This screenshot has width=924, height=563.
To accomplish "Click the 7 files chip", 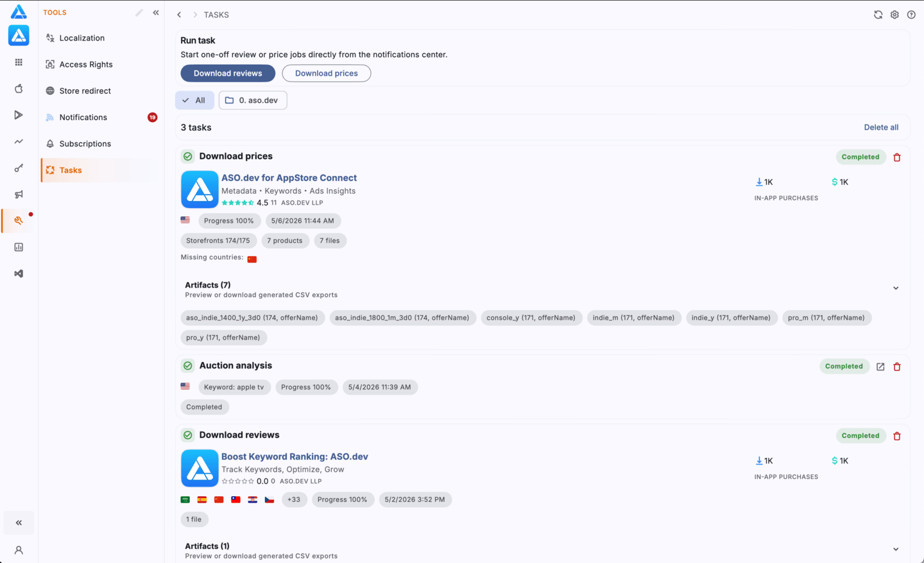I will tap(330, 241).
